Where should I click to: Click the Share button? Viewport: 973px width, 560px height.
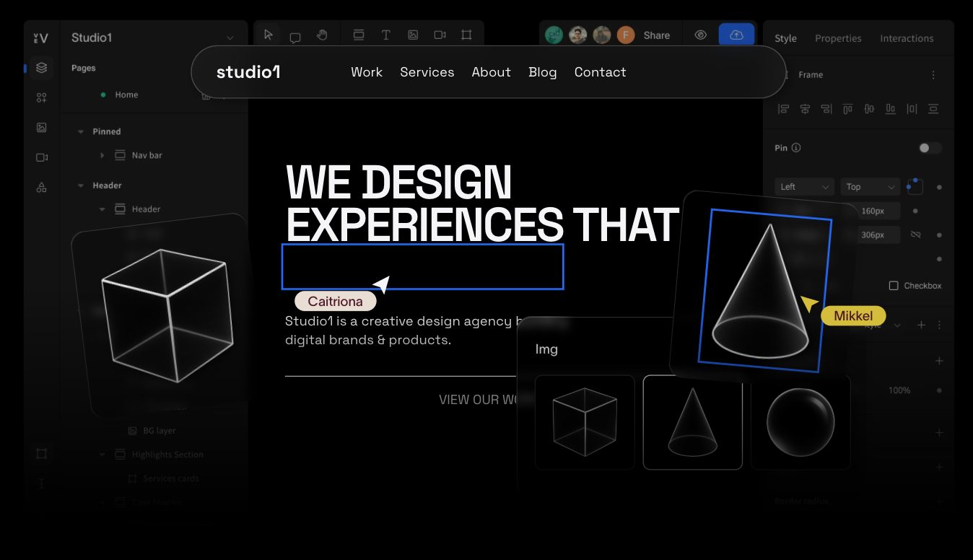tap(656, 34)
